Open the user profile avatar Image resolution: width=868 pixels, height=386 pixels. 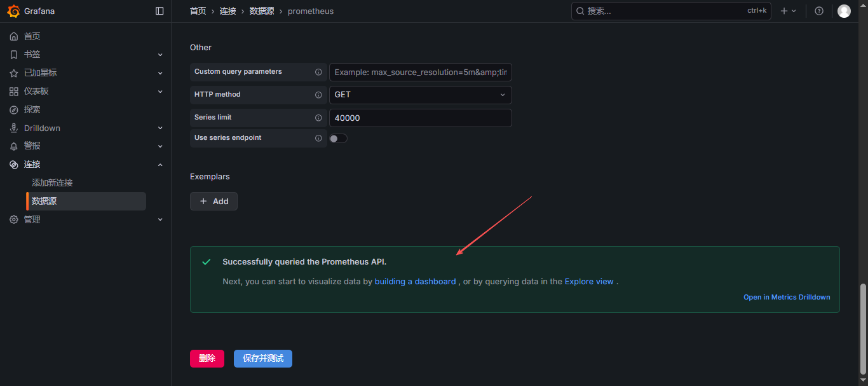click(844, 11)
